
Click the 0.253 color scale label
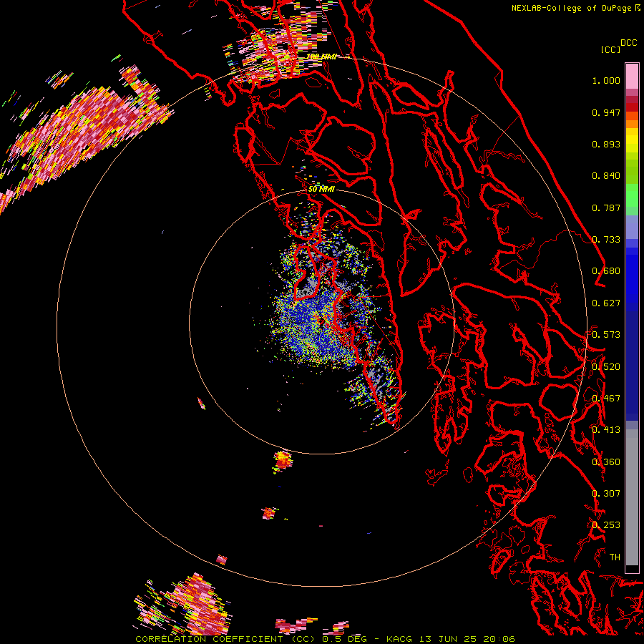point(606,525)
